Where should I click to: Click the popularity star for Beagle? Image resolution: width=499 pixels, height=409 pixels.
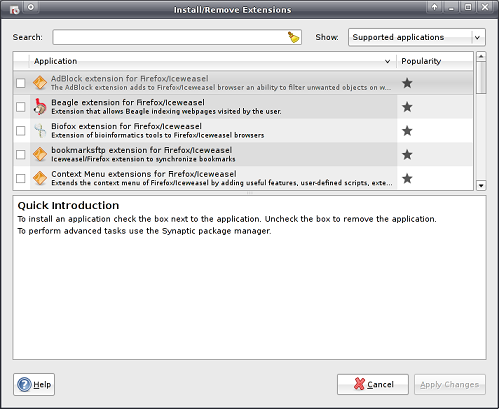coord(407,107)
